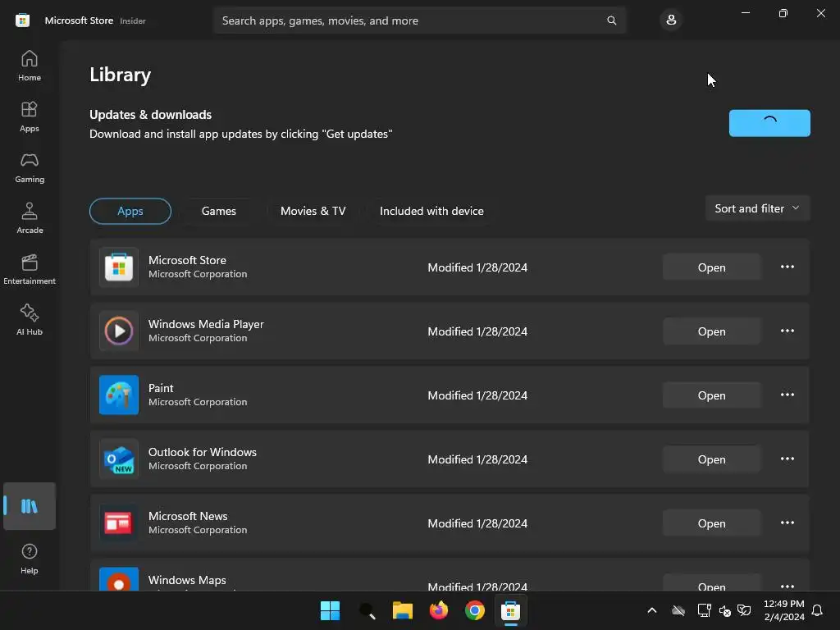Click the Paint app name text
The image size is (840, 630).
click(x=161, y=388)
